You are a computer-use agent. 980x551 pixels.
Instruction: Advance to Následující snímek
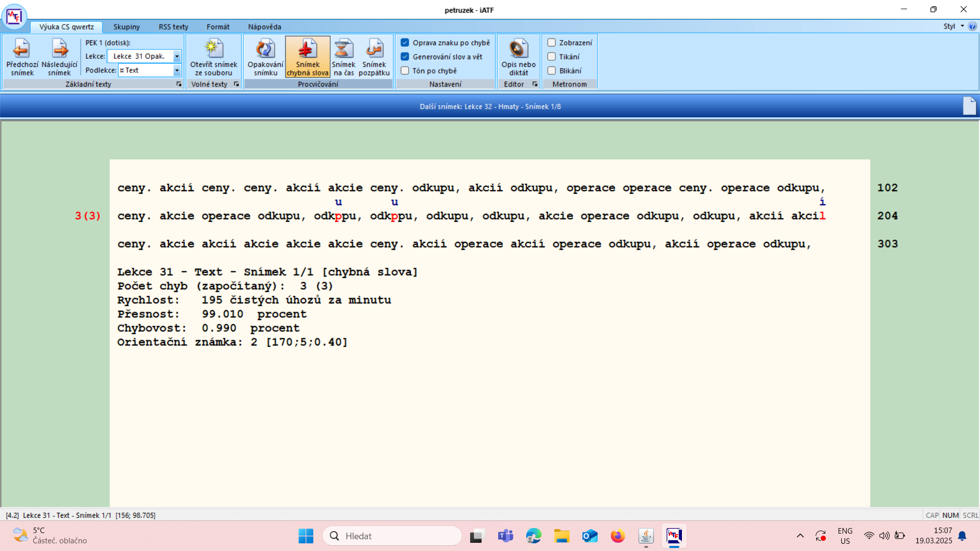[x=60, y=57]
